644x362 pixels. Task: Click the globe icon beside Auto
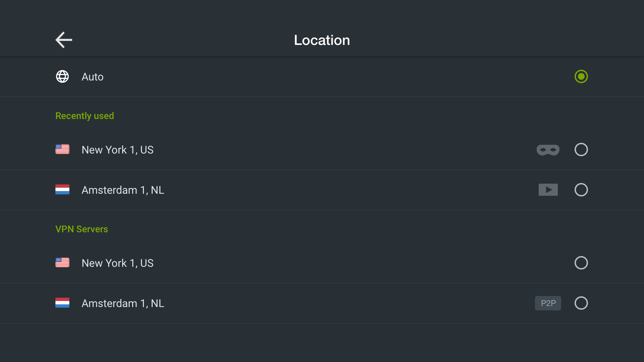62,76
